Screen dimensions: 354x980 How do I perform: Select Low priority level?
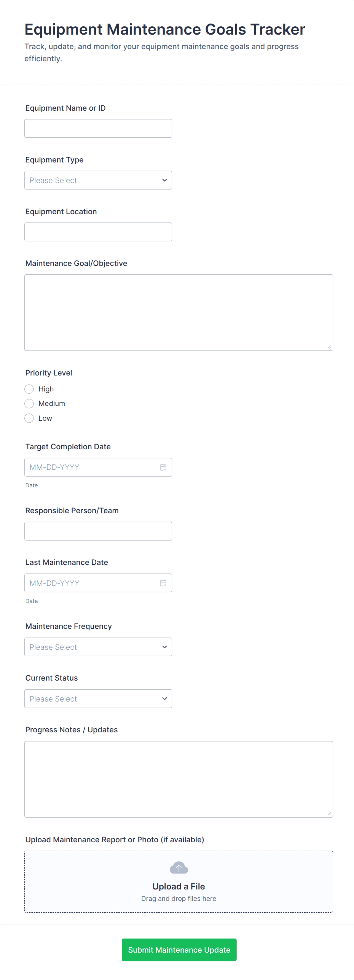click(x=29, y=418)
